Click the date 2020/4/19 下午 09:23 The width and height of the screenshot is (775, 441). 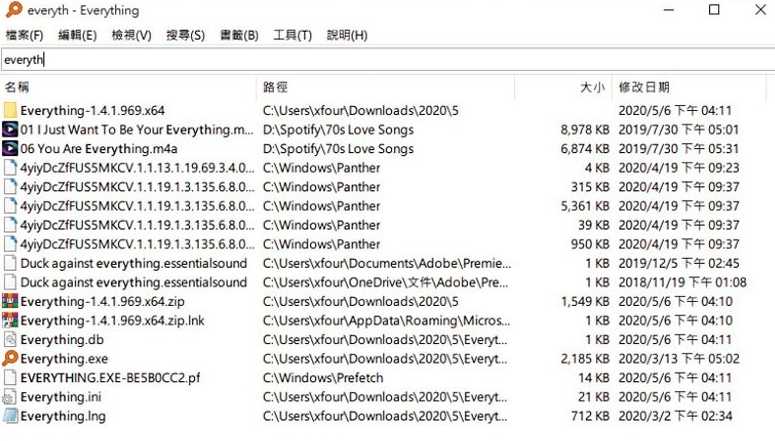pos(679,168)
